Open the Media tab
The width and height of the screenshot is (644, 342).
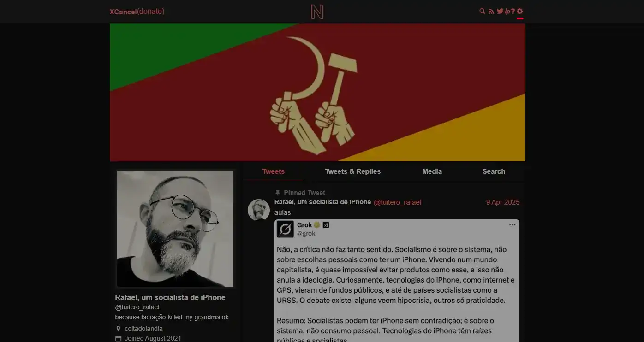pyautogui.click(x=432, y=171)
